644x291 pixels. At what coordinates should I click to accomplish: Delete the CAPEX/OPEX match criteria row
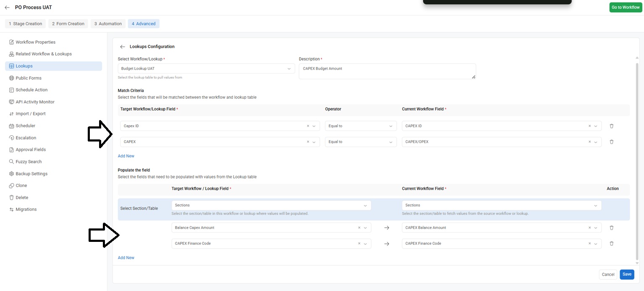pyautogui.click(x=611, y=142)
